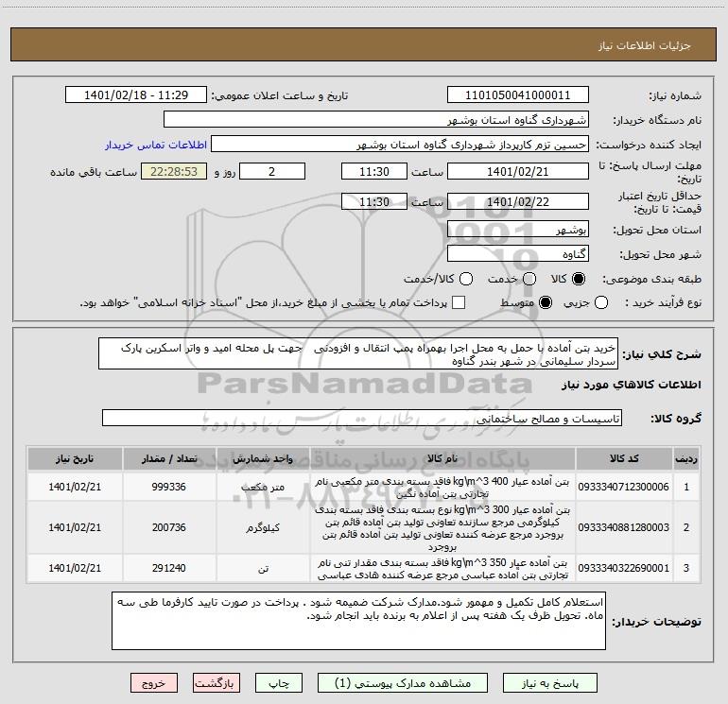Click the شرح کلی نیاز description box
Viewport: 728px width, 704px height.
(358, 353)
